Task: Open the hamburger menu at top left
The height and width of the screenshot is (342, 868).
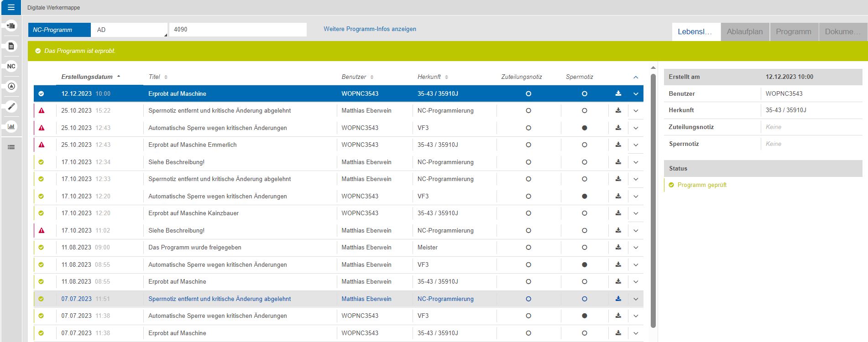Action: click(11, 7)
